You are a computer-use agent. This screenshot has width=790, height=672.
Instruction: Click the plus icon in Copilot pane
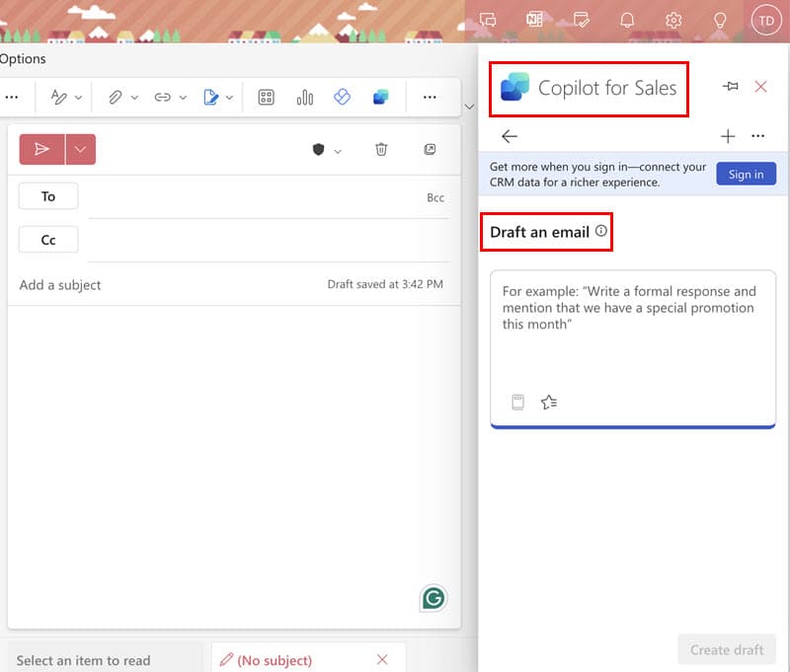[x=728, y=136]
